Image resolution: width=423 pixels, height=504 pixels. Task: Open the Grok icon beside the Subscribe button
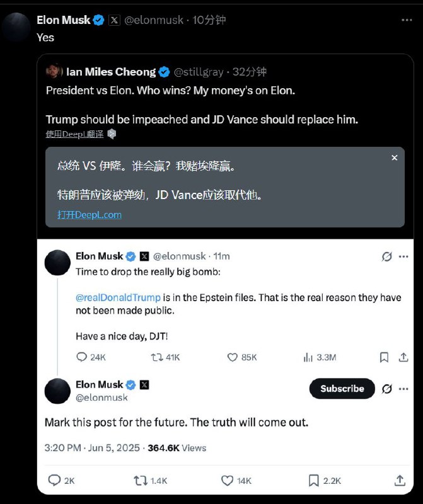(x=386, y=389)
